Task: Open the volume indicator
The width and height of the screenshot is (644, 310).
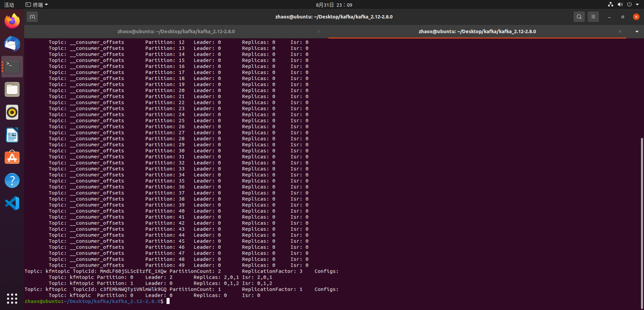Action: [x=620, y=4]
